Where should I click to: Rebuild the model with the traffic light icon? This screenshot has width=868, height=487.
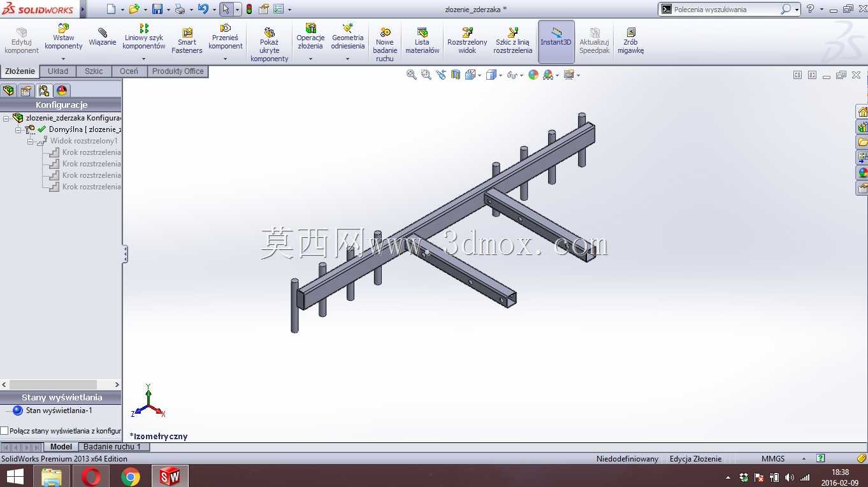coord(249,9)
